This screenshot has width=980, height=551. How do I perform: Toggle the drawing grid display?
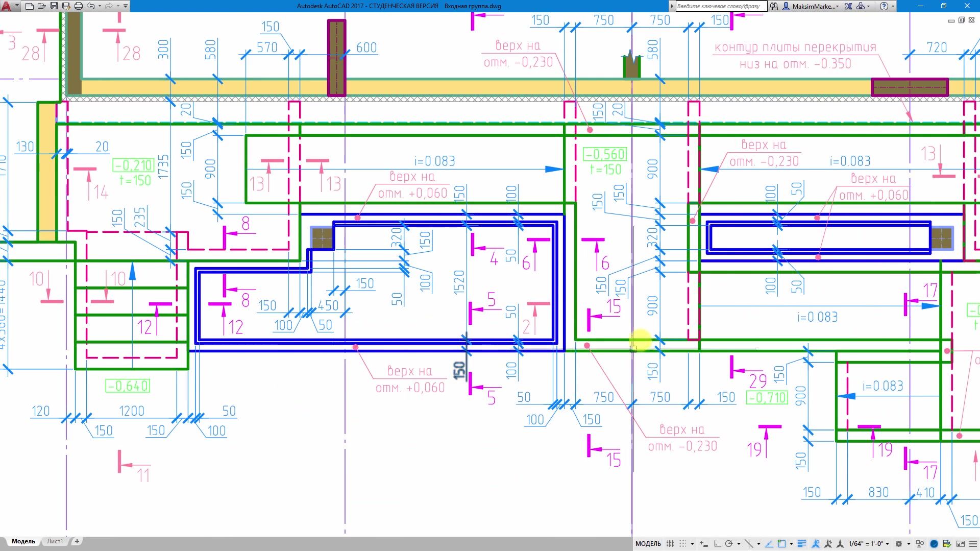tap(670, 544)
